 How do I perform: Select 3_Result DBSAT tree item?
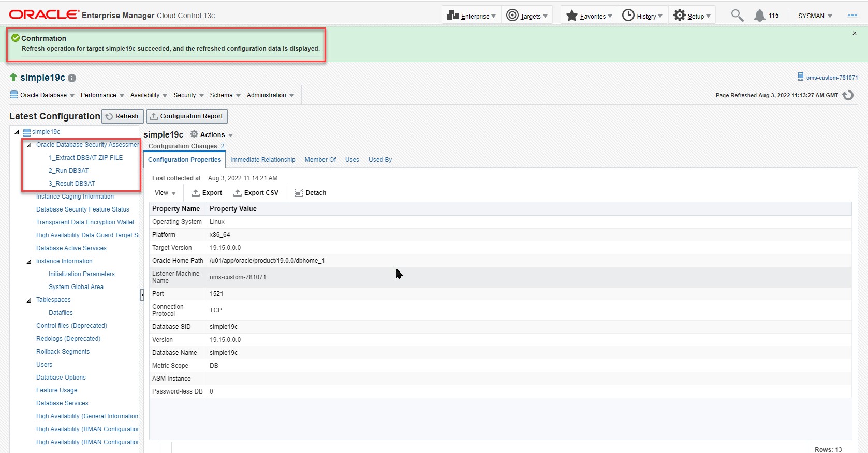click(x=72, y=184)
